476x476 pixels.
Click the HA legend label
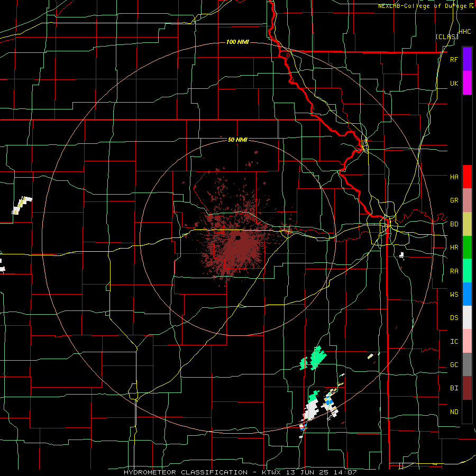click(454, 177)
